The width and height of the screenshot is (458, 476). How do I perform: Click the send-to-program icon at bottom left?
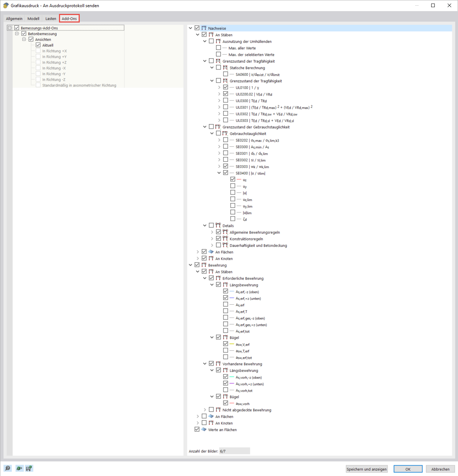[19, 468]
